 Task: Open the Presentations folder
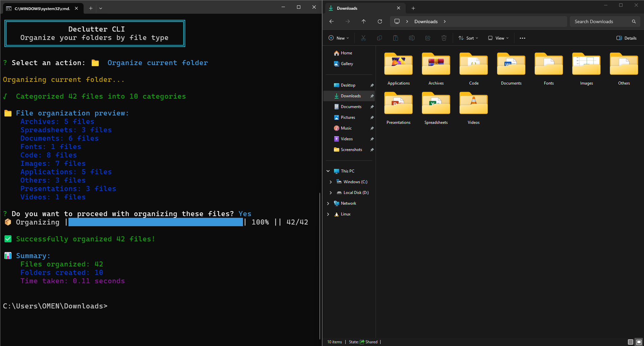click(398, 108)
